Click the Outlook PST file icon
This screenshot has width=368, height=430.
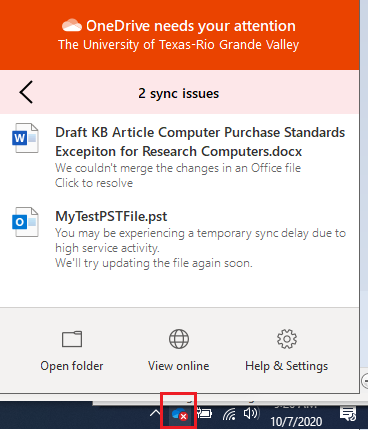point(25,222)
